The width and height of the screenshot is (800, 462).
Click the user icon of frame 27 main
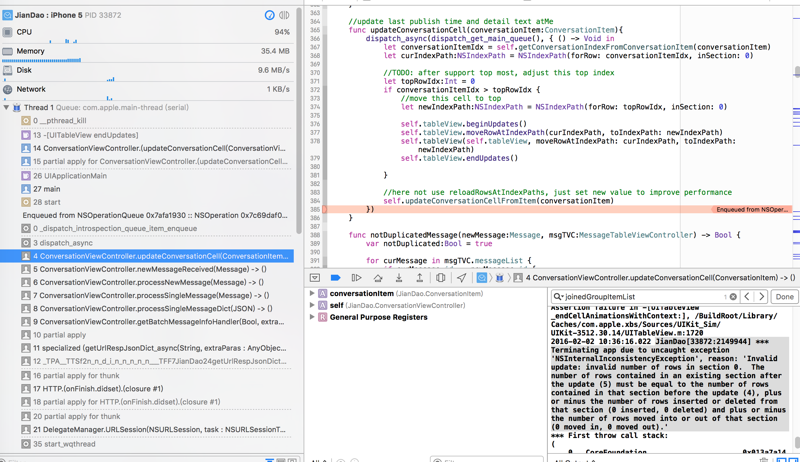pos(26,189)
